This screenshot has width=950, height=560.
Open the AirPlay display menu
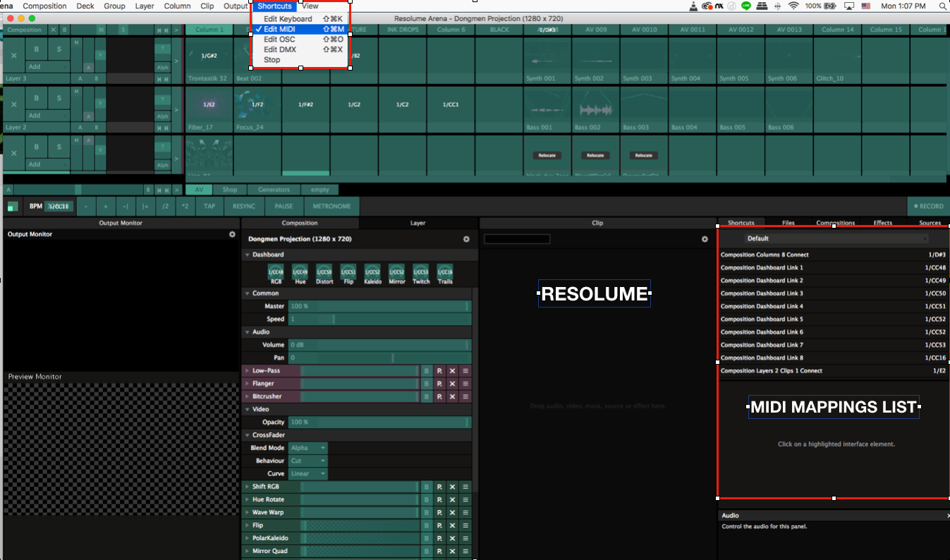[x=848, y=6]
